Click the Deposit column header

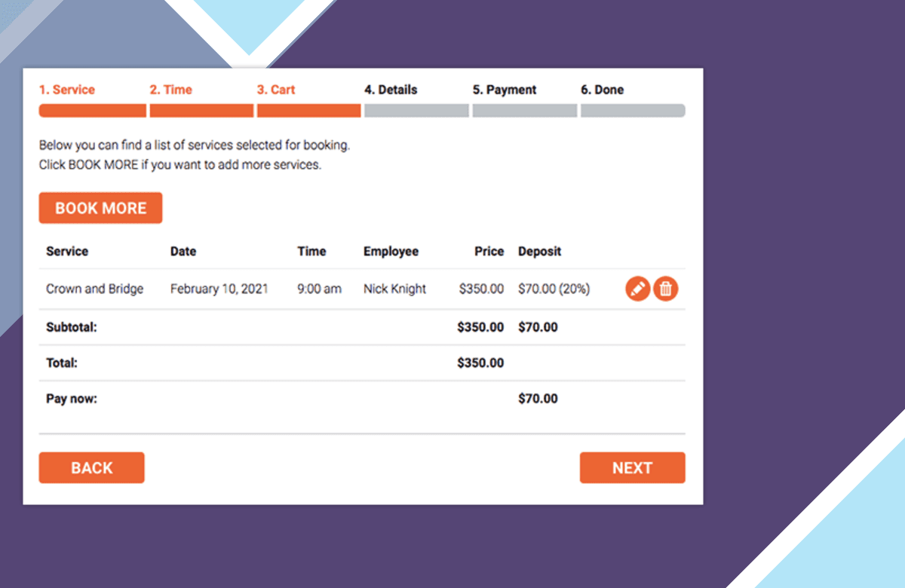(540, 252)
